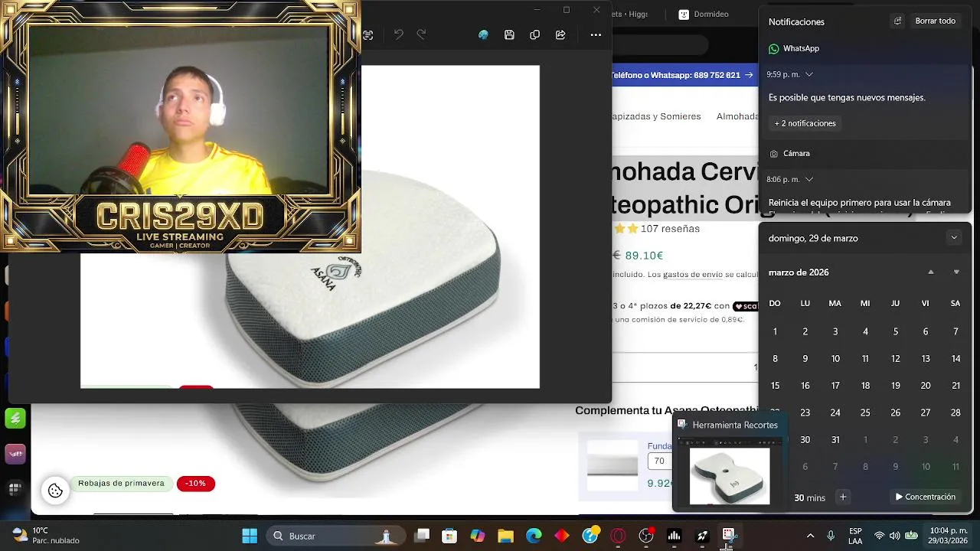Show the + 2 notificaciones for WhatsApp

tap(805, 123)
